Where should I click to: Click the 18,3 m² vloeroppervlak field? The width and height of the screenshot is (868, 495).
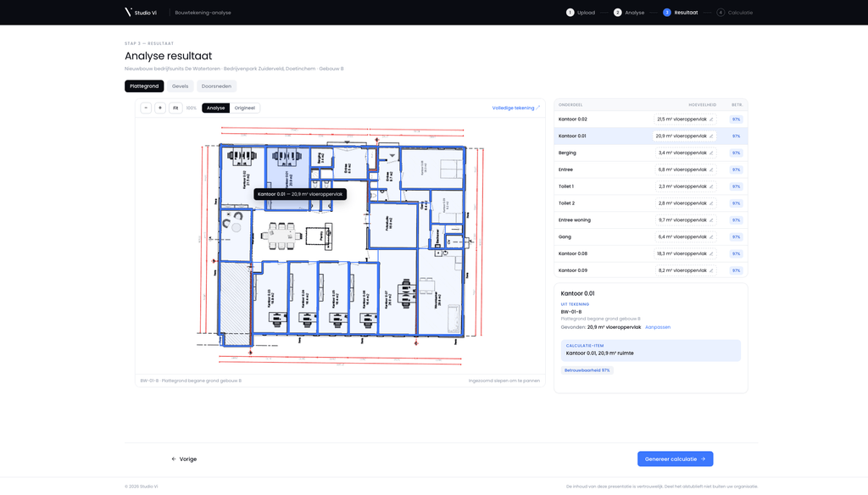pos(685,253)
